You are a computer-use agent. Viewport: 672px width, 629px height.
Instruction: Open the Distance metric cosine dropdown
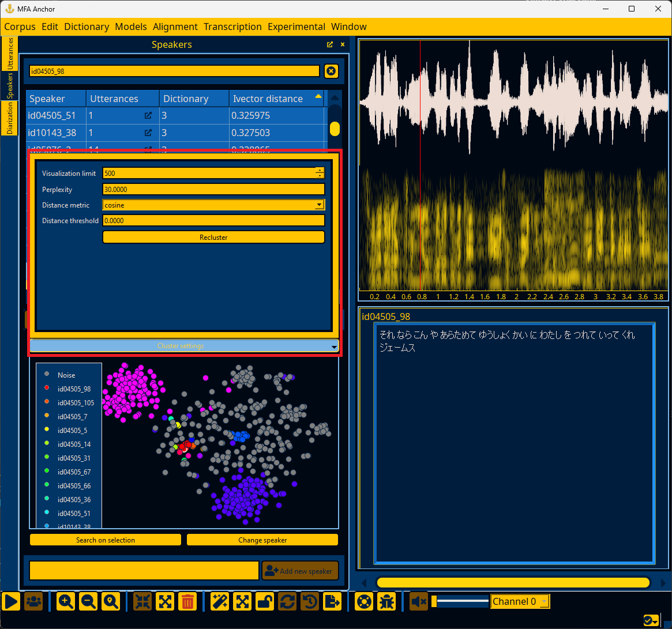213,205
